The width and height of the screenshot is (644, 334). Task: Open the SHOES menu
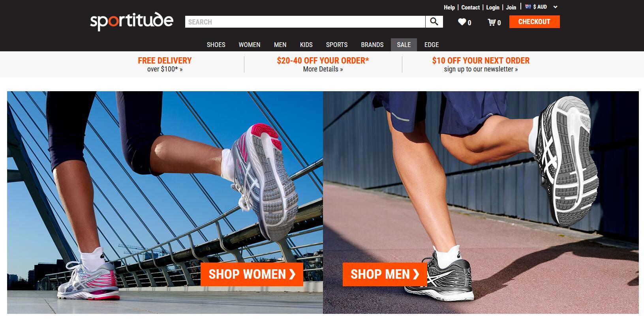[216, 45]
